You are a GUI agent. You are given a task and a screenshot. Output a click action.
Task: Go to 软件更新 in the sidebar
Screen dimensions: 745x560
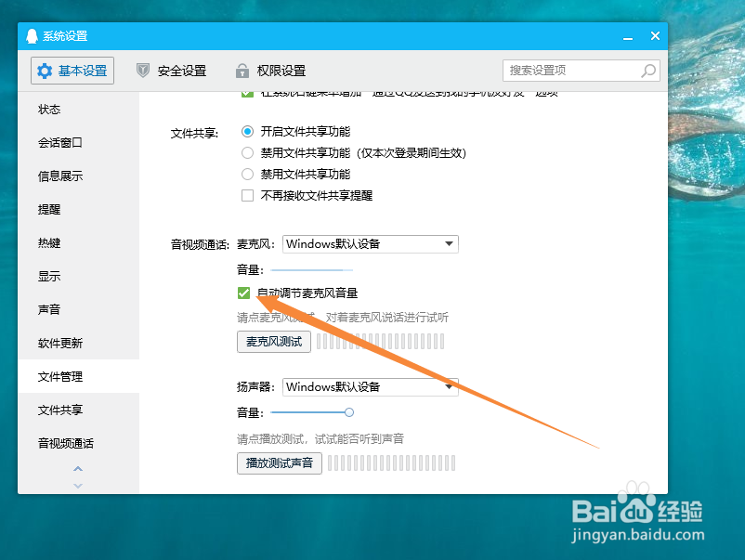78,343
